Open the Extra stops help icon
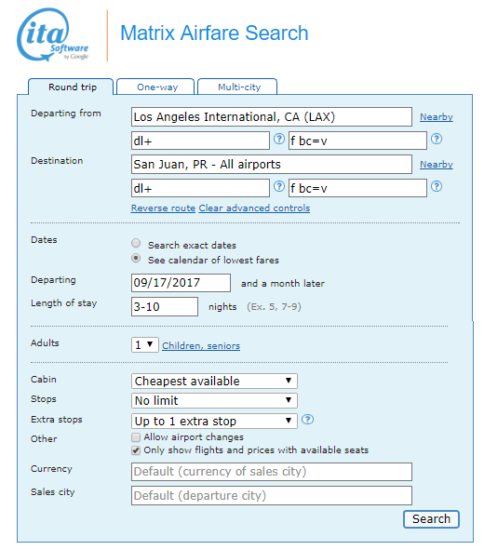 (x=308, y=420)
